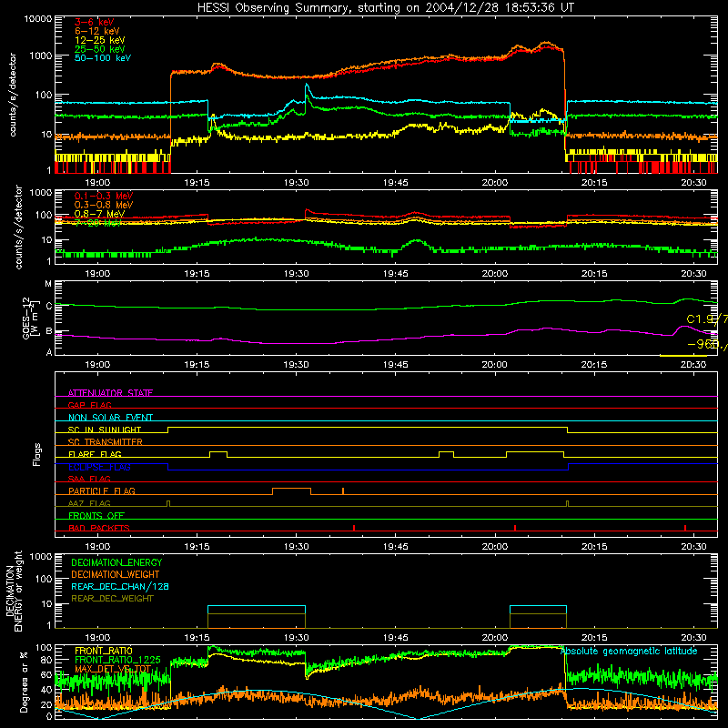Click the first flare flag pulse after 19:15
Image resolution: width=728 pixels, height=728 pixels.
point(218,454)
